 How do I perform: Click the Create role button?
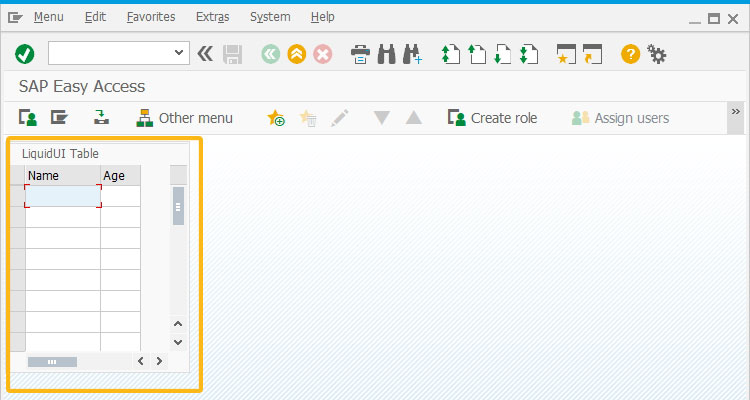click(x=492, y=118)
